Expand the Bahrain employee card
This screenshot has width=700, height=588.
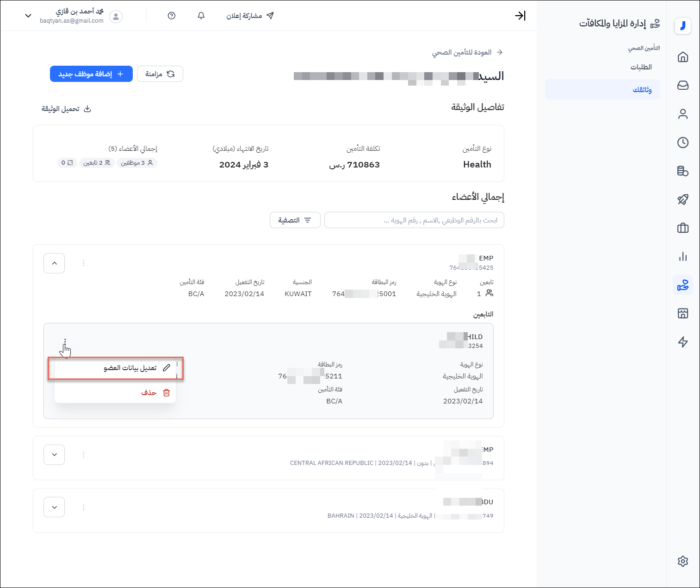click(x=54, y=507)
